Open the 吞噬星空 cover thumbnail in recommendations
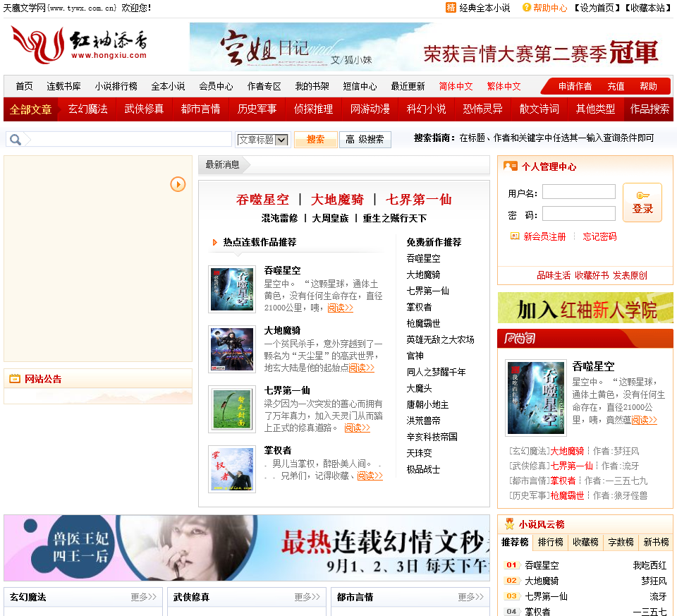Image resolution: width=677 pixels, height=616 pixels. pos(232,289)
